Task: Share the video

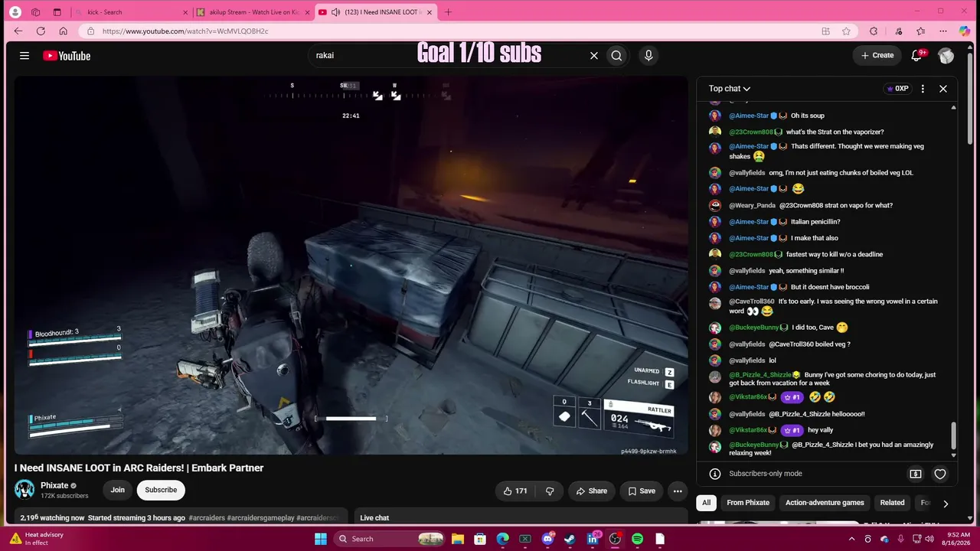Action: click(591, 491)
